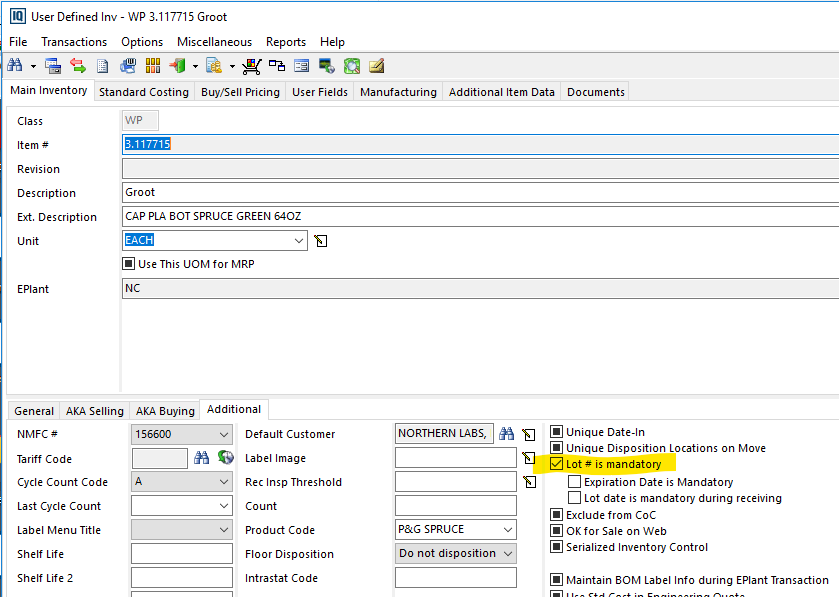Open the Unit dropdown showing EACH
The width and height of the screenshot is (839, 597).
299,241
